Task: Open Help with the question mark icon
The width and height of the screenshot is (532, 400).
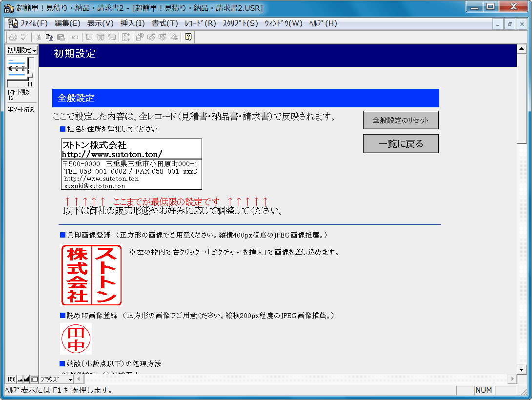Action: coord(188,37)
